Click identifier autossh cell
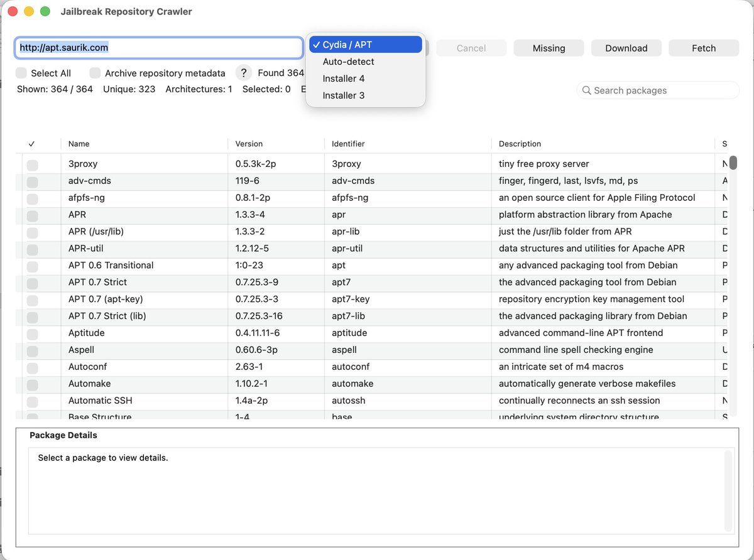Viewport: 754px width, 560px height. tap(349, 401)
